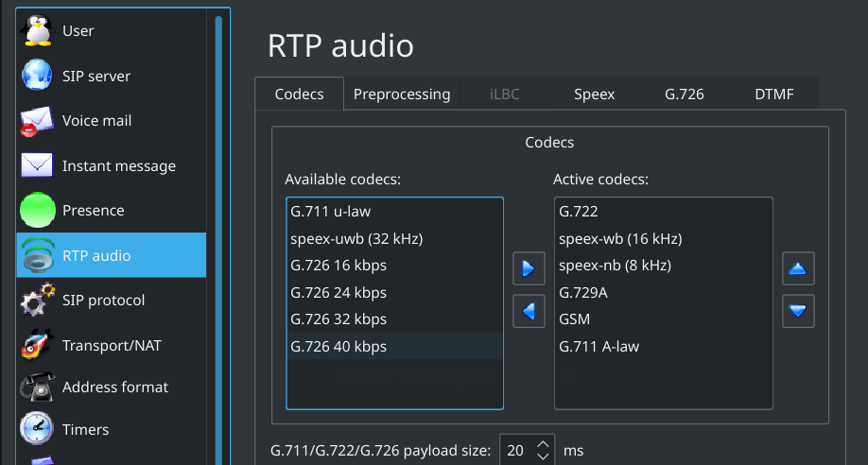This screenshot has width=868, height=465.
Task: Select the SIP protocol gears icon
Action: click(x=38, y=300)
